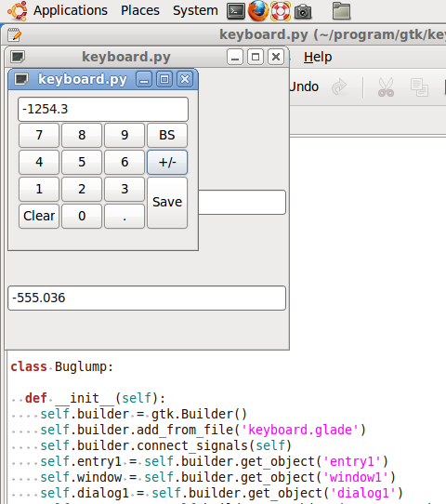Click the Clear button on keypad
446x504 pixels.
point(39,216)
